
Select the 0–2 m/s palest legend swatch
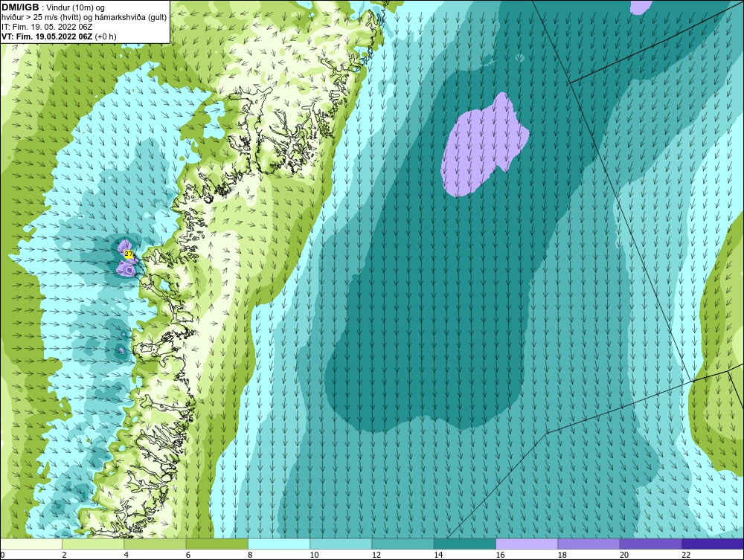31,544
